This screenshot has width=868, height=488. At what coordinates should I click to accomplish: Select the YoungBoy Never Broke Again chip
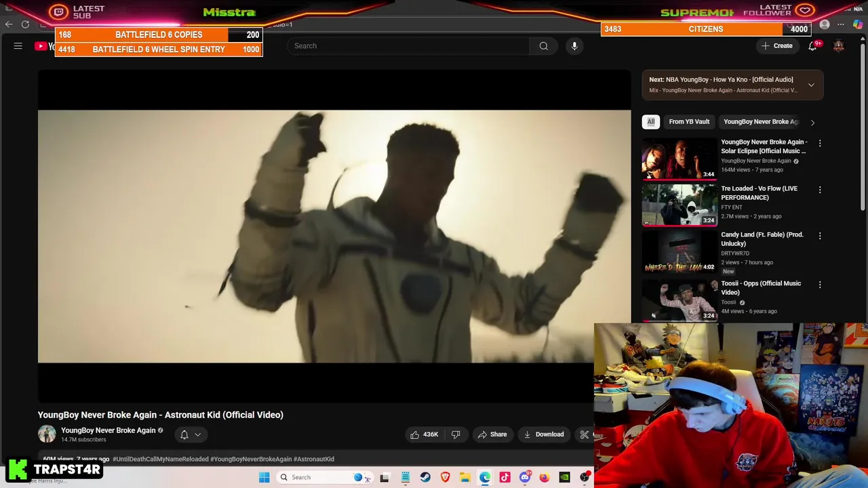click(x=761, y=122)
